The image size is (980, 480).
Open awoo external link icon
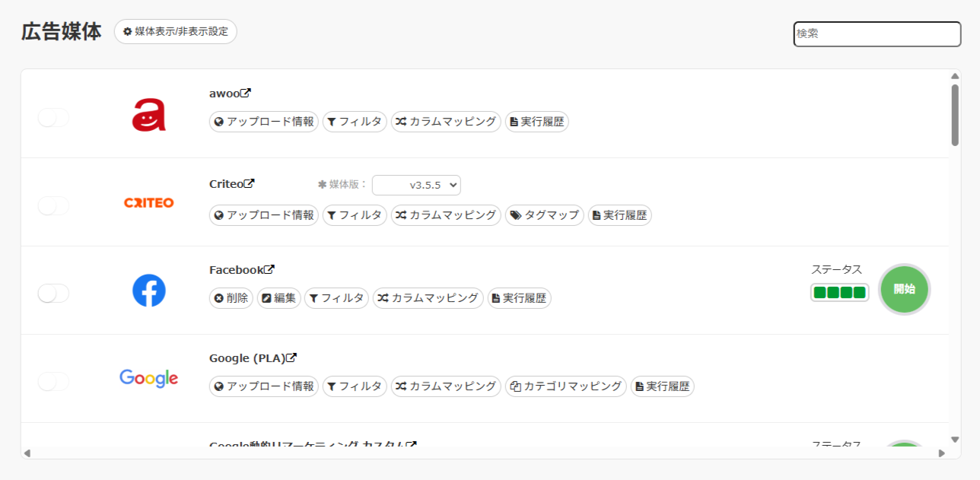246,93
